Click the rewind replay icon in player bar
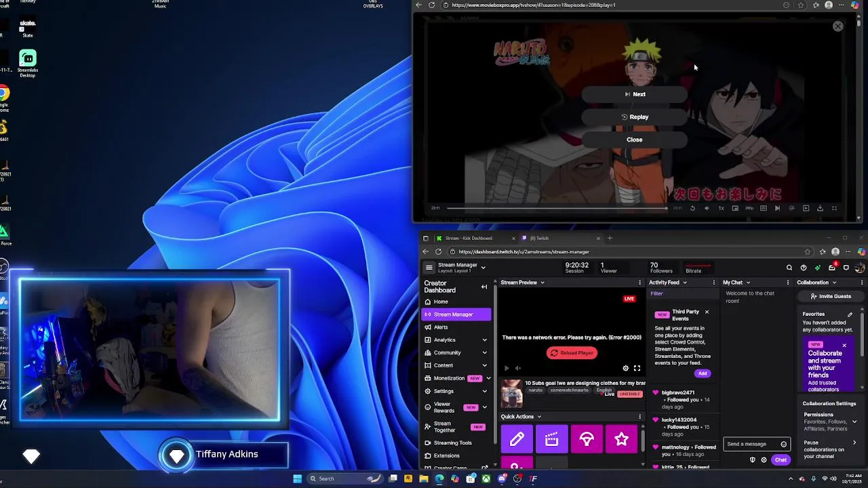Screen dimensions: 868x488 [692, 208]
